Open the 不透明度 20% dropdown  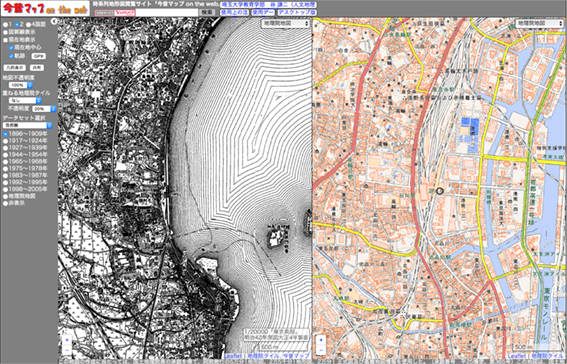44,109
